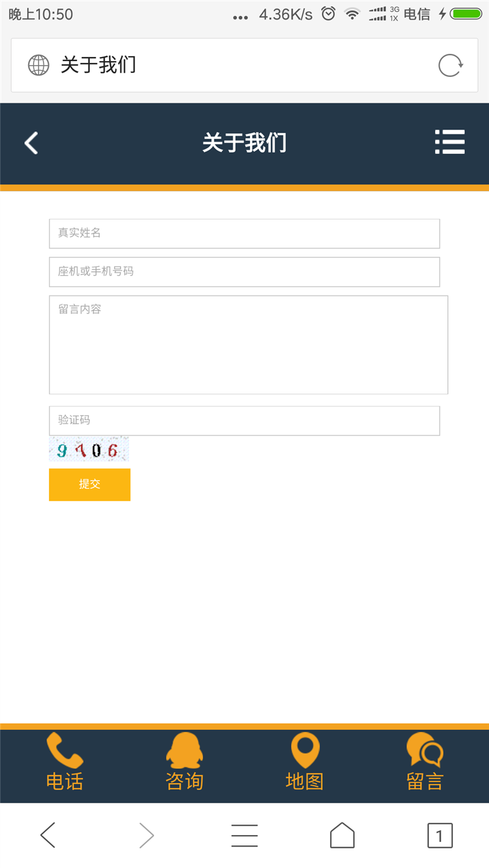This screenshot has width=489, height=868.
Task: Open QQ penguin consultation icon
Action: (184, 751)
